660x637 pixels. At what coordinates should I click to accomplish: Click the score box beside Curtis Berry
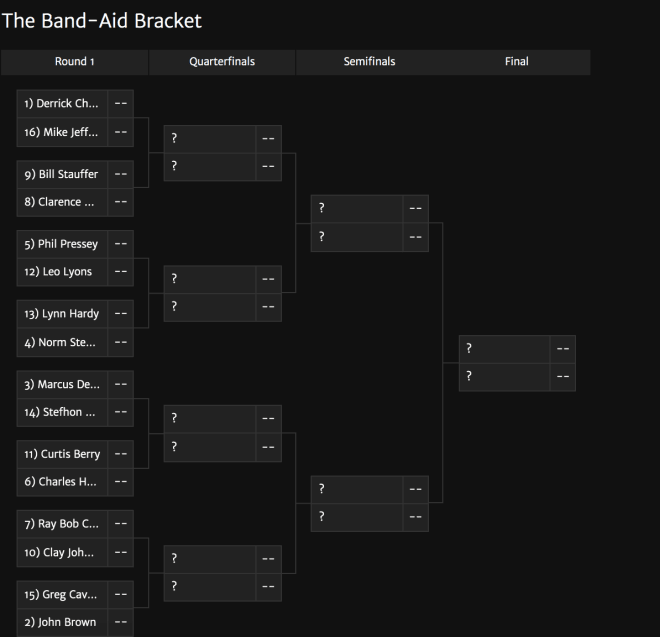coord(121,454)
